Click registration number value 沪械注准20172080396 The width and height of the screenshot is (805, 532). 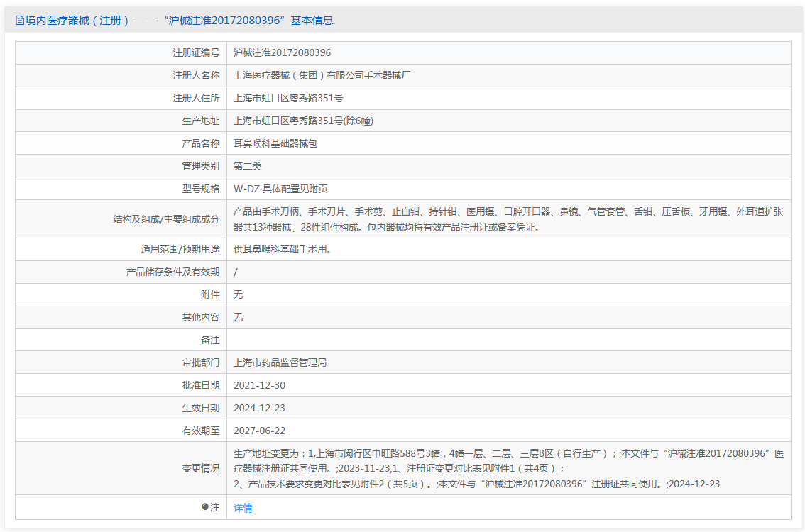click(282, 52)
